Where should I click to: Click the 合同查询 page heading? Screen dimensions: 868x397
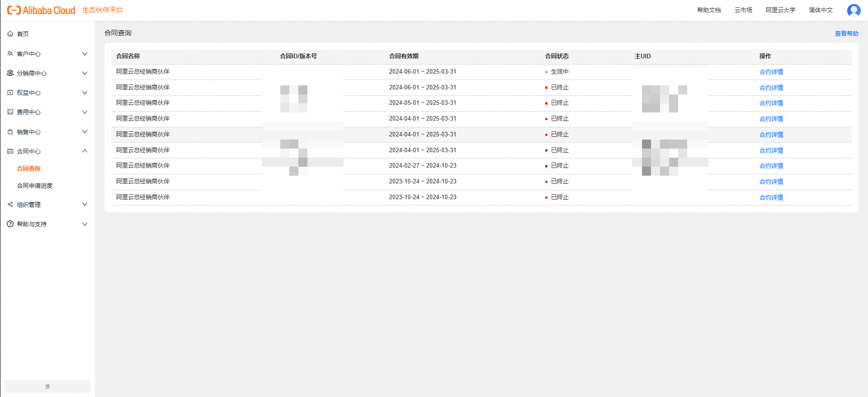[118, 33]
